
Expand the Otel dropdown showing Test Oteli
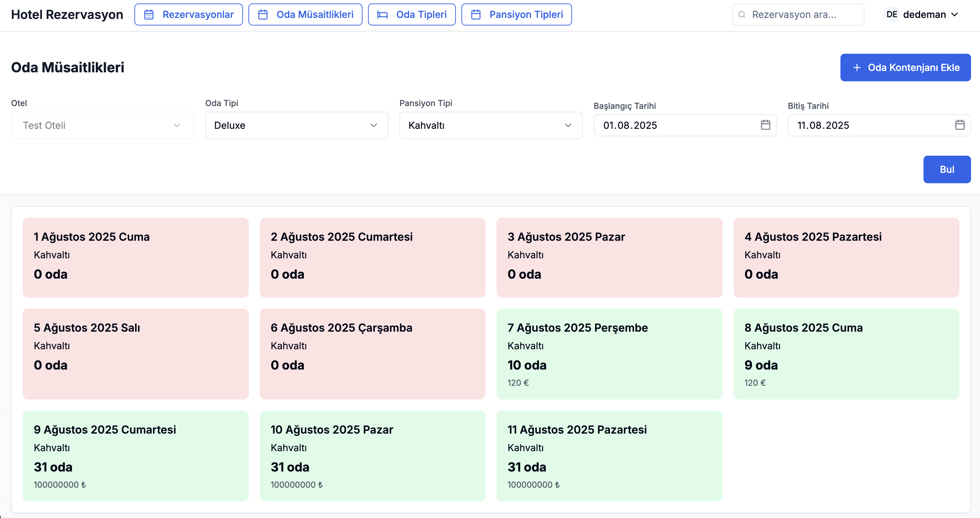click(x=103, y=125)
